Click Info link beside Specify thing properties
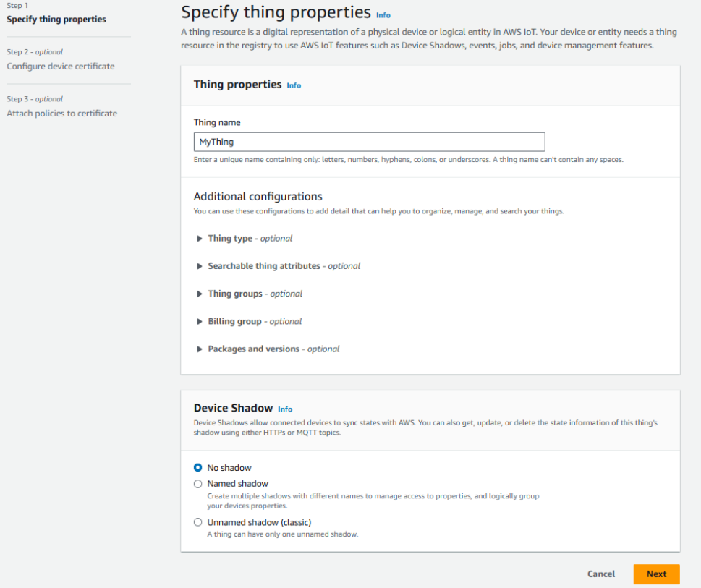Image resolution: width=701 pixels, height=588 pixels. pyautogui.click(x=383, y=15)
